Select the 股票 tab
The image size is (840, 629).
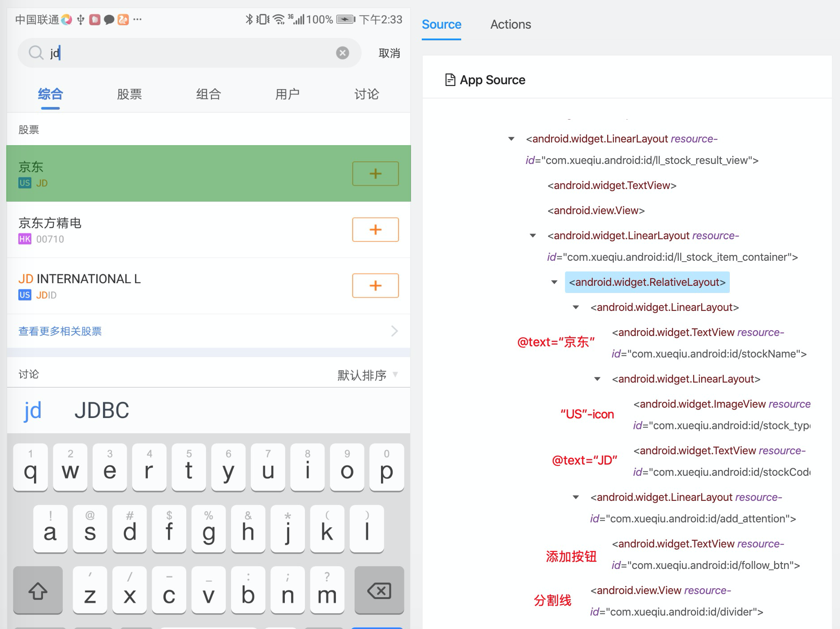point(129,94)
